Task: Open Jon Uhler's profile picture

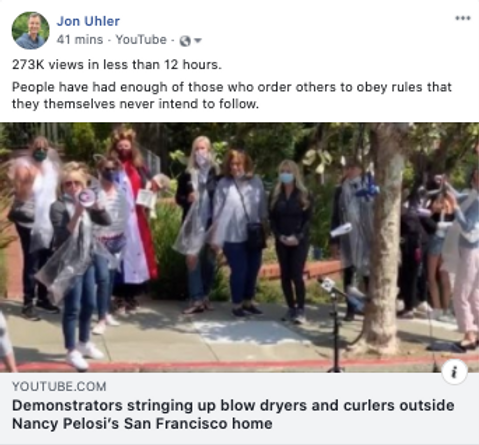Action: (x=30, y=30)
